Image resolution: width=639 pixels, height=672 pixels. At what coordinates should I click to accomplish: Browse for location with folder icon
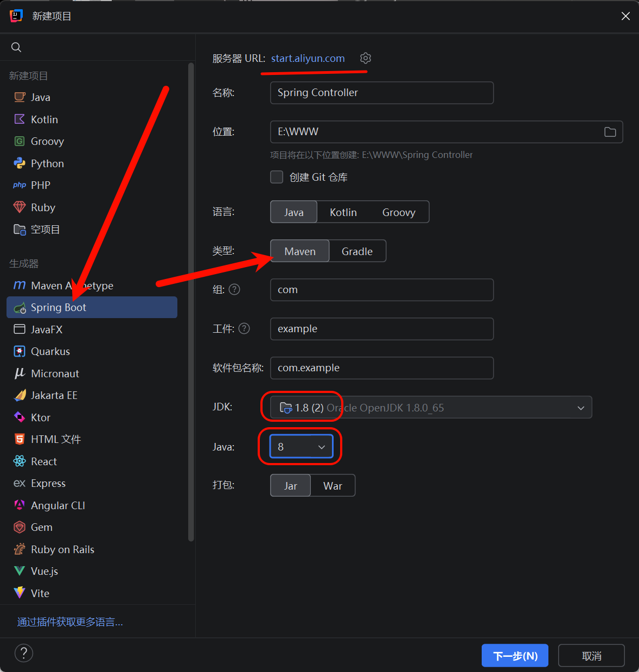[x=610, y=132]
